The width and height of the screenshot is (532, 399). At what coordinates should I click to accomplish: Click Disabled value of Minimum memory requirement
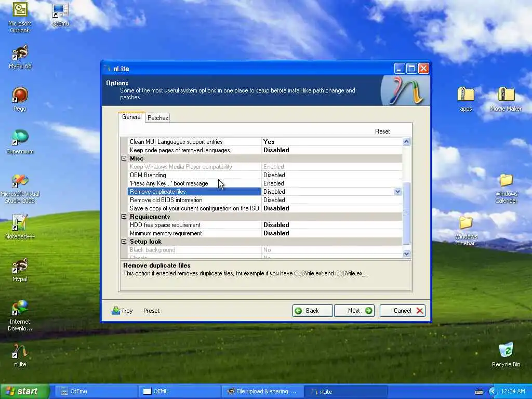[276, 233]
